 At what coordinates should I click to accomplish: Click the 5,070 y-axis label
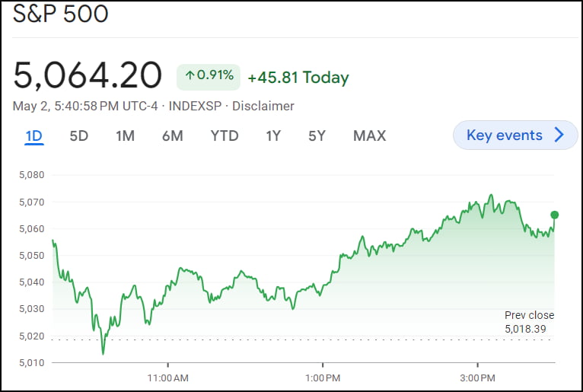(32, 202)
